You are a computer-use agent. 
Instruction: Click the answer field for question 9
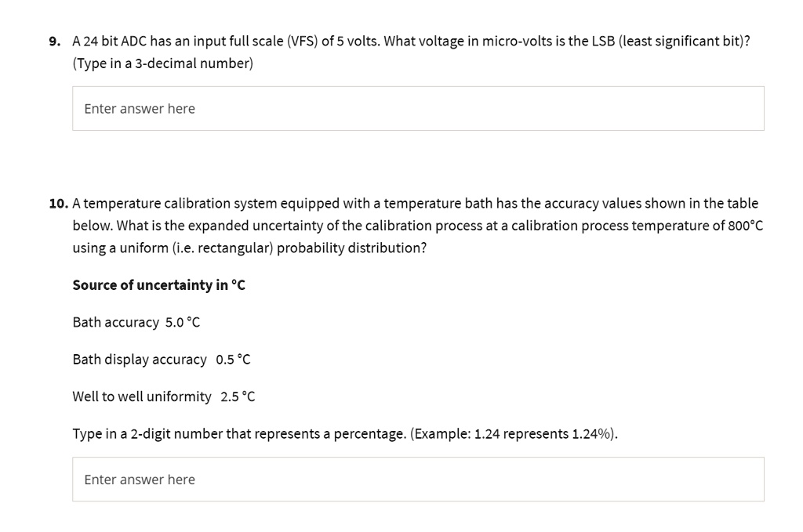(418, 108)
